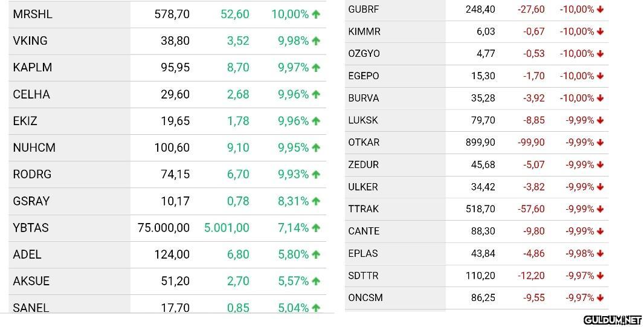Image resolution: width=644 pixels, height=327 pixels.
Task: Open the ULKER stock symbol
Action: [363, 187]
